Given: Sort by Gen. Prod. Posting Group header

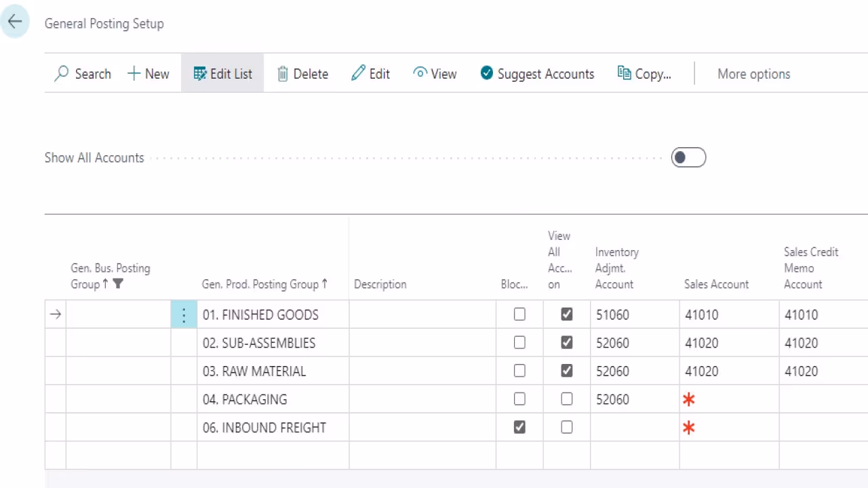Looking at the screenshot, I should pos(264,284).
